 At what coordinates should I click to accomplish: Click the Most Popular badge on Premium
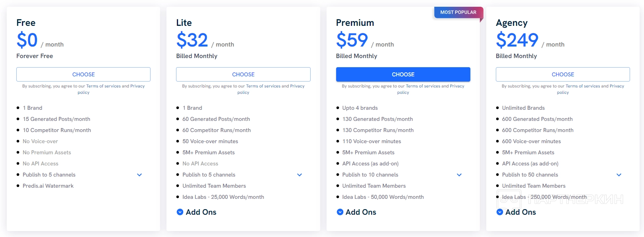458,12
